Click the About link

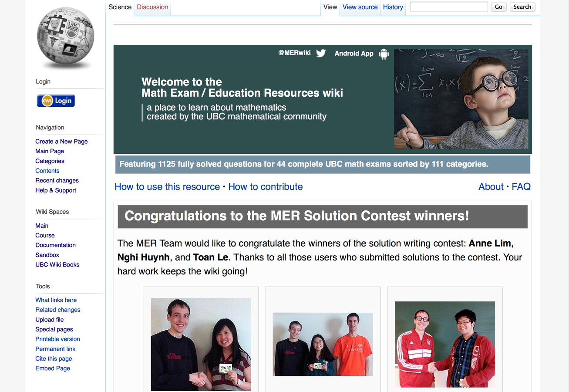click(x=491, y=186)
